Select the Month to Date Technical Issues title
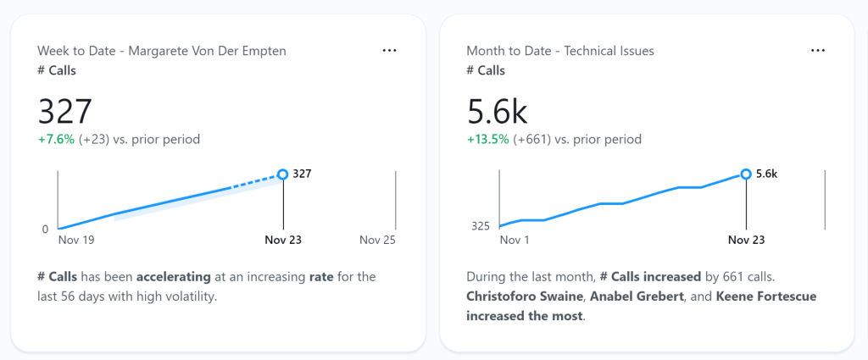The height and width of the screenshot is (360, 868). pyautogui.click(x=560, y=51)
